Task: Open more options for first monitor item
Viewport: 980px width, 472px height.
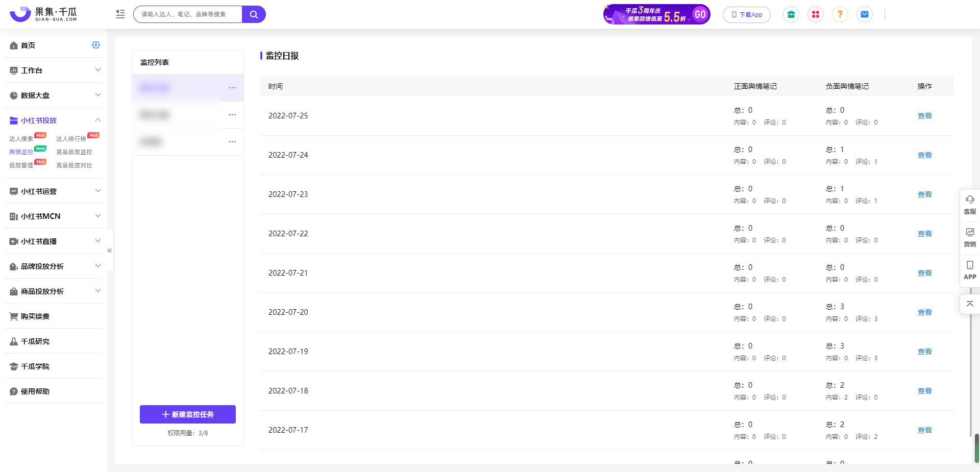Action: pos(232,88)
